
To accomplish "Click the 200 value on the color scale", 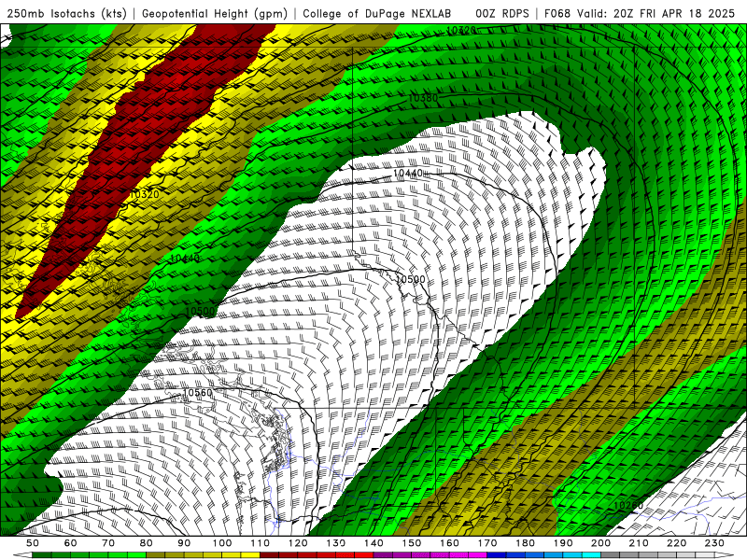I will pyautogui.click(x=600, y=543).
